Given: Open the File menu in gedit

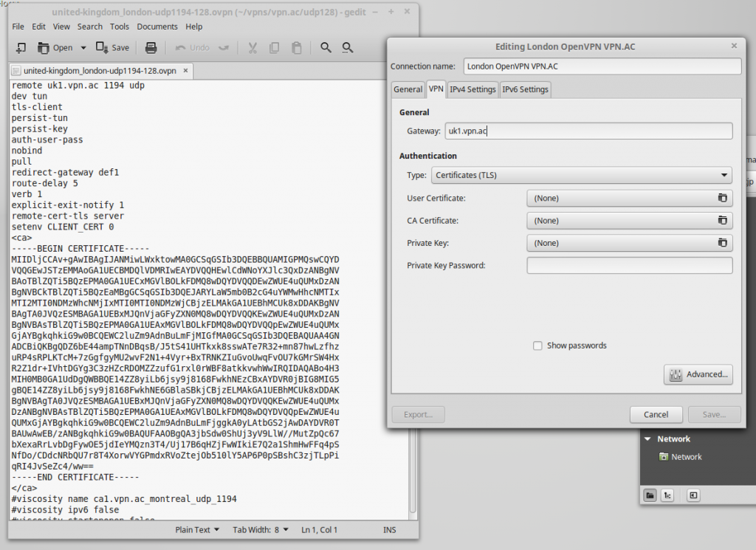Looking at the screenshot, I should [x=18, y=27].
